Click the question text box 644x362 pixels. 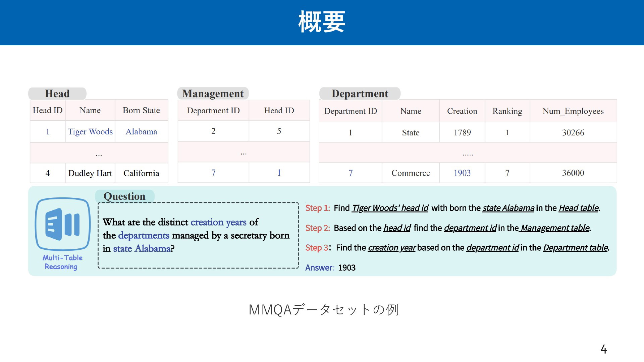198,235
